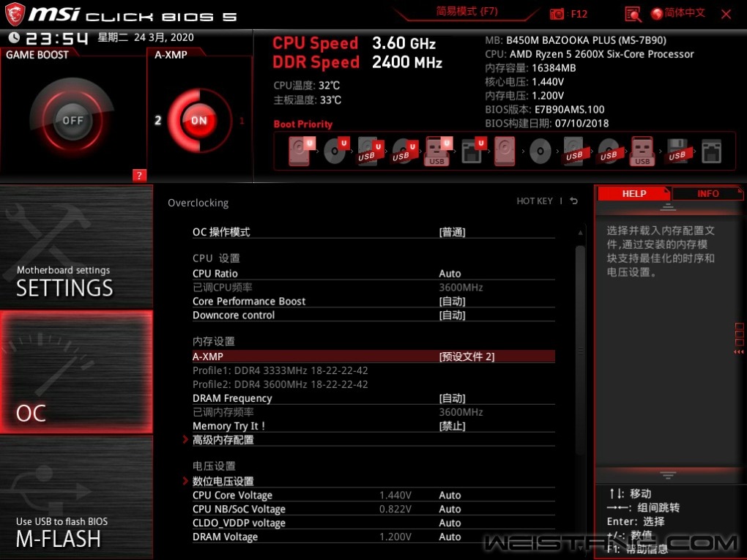Open the Core Performance Boost option
This screenshot has width=747, height=560.
[x=373, y=301]
